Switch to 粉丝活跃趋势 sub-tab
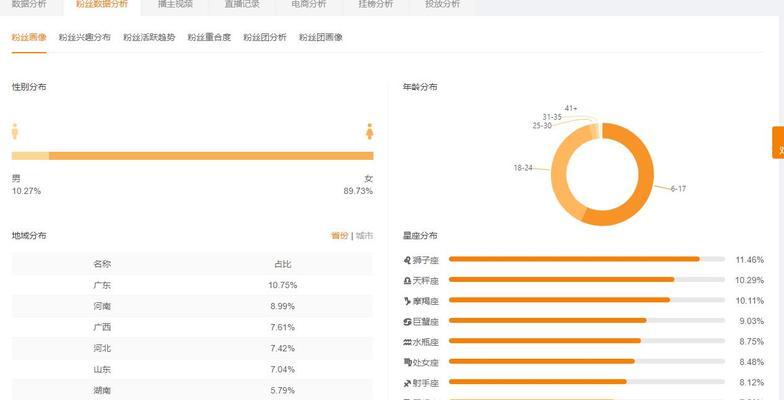This screenshot has width=784, height=400. pyautogui.click(x=149, y=38)
